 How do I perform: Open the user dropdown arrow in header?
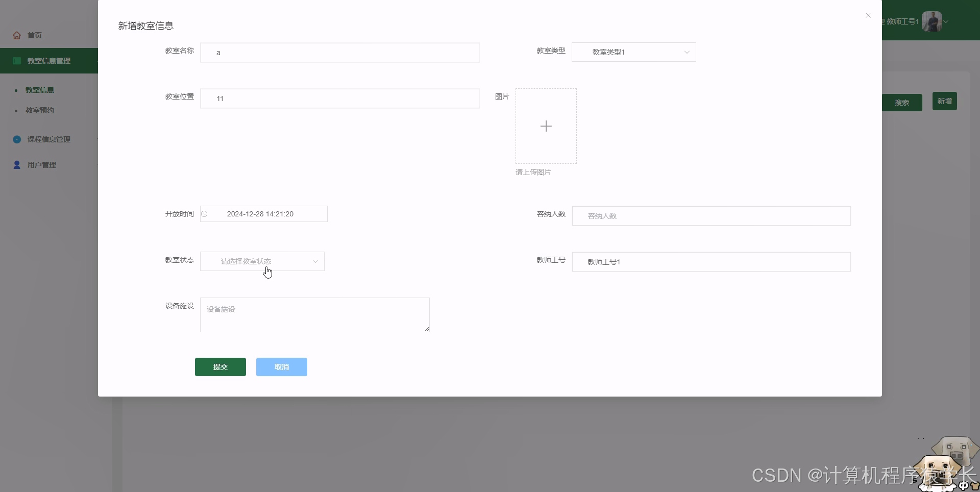click(x=946, y=21)
